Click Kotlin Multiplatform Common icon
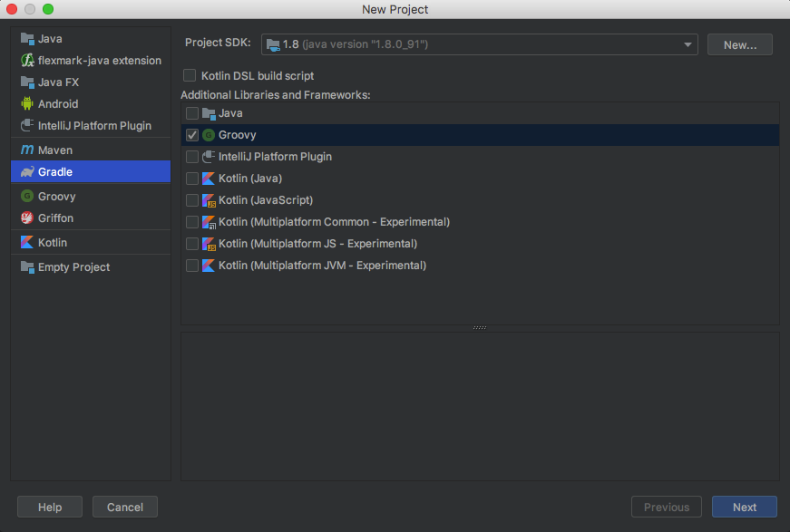This screenshot has height=532, width=790. (209, 222)
